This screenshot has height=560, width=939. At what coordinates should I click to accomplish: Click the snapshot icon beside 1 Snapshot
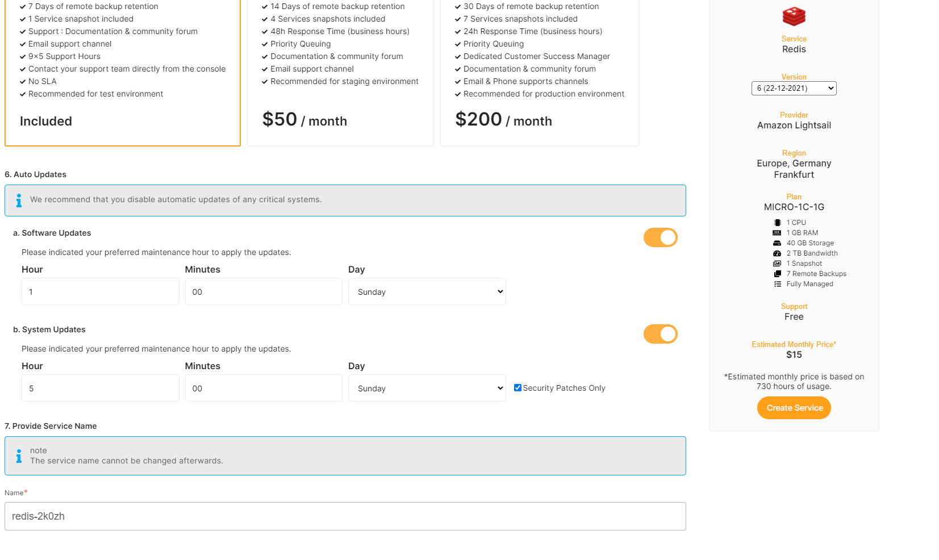tap(777, 264)
